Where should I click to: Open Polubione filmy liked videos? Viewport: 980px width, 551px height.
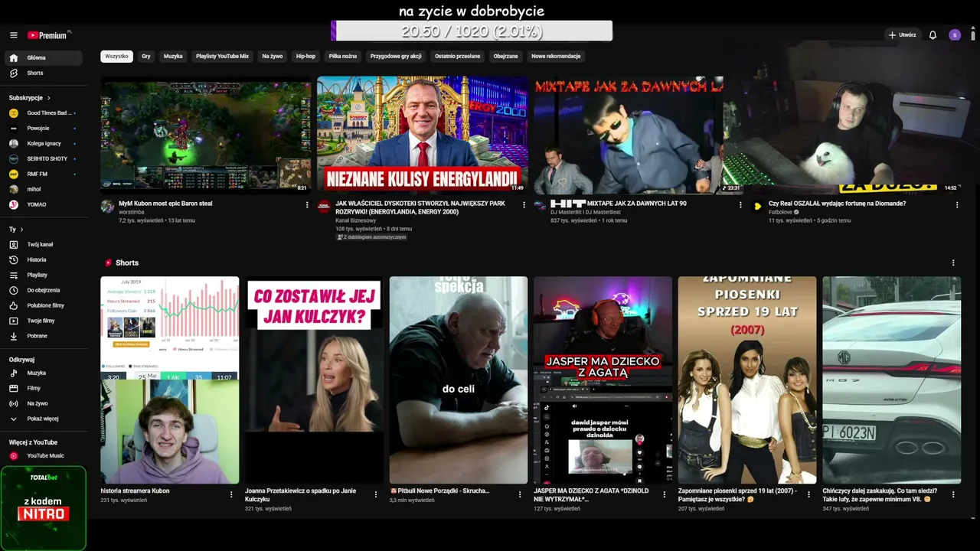[x=44, y=306]
